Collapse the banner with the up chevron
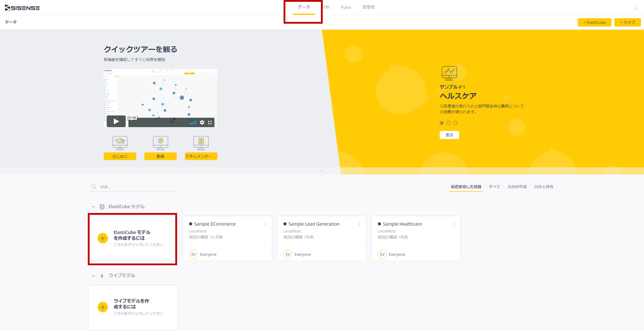The height and width of the screenshot is (331, 644). click(x=322, y=171)
